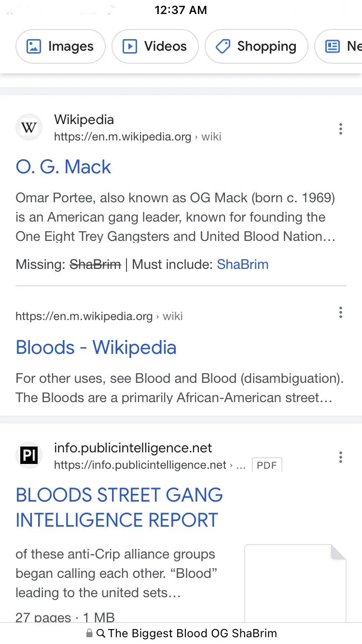Switch to the Videos tab
Viewport: 362px width, 644px height.
click(x=155, y=46)
